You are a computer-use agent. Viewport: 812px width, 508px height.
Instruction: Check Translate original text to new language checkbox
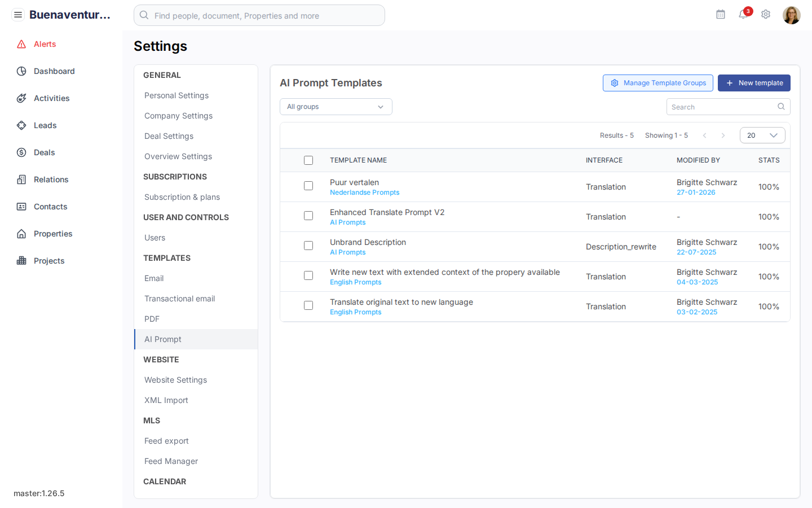pos(308,305)
